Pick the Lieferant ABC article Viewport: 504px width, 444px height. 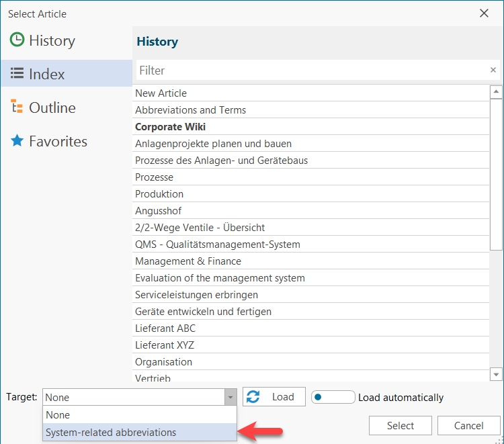pos(165,328)
